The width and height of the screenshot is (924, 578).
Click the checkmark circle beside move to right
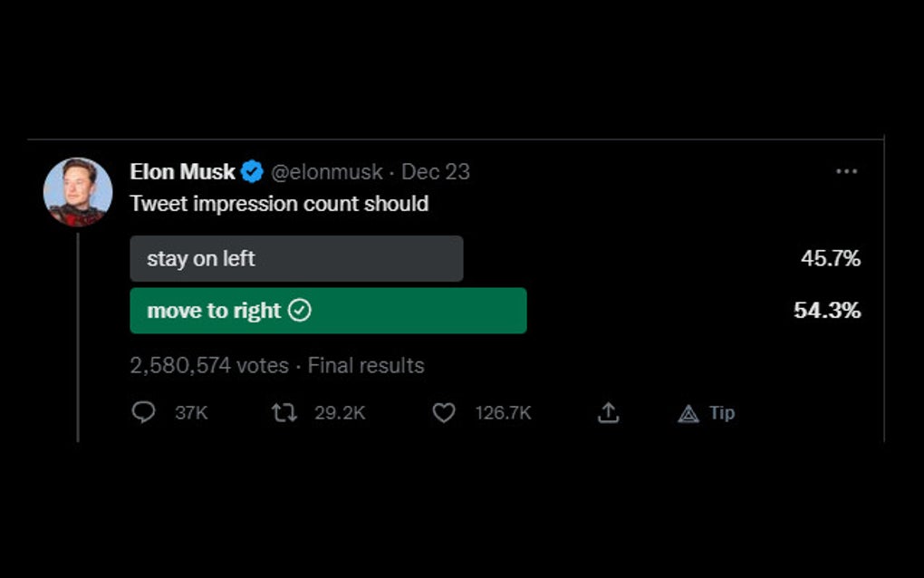(300, 311)
